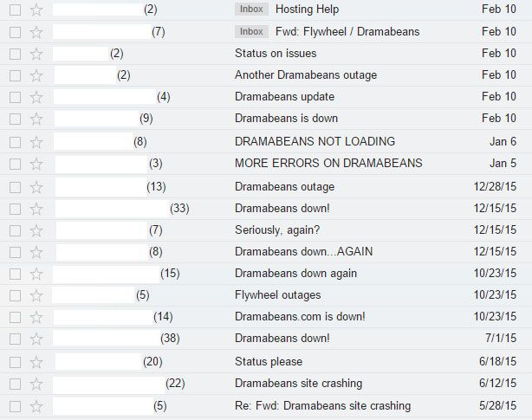This screenshot has width=532, height=420.
Task: Open the Dramabeans is down thread
Action: point(286,119)
